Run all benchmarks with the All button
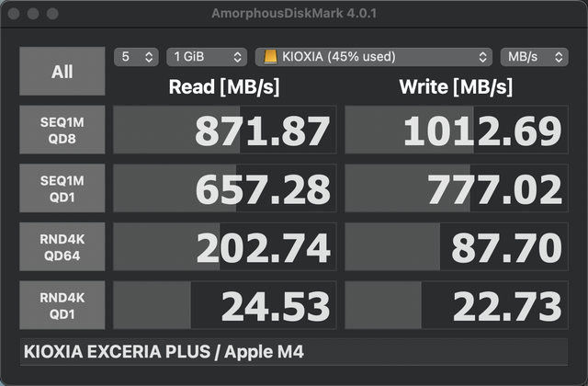The width and height of the screenshot is (588, 386). click(62, 71)
